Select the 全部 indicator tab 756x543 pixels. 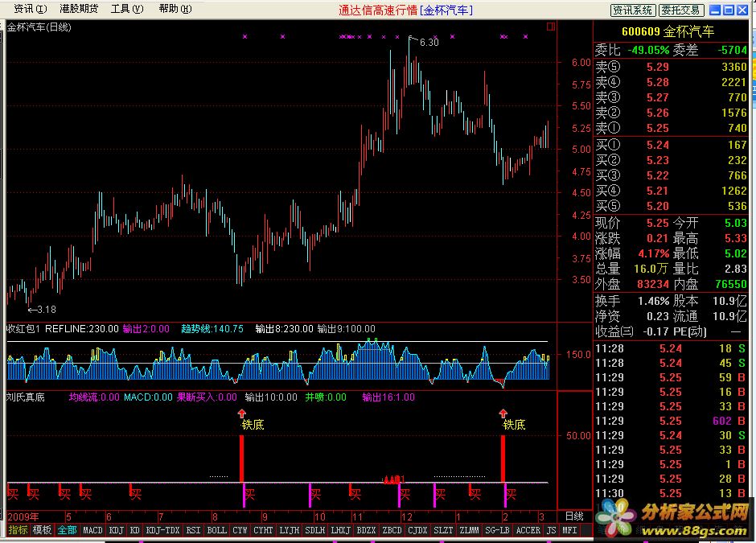pos(67,530)
